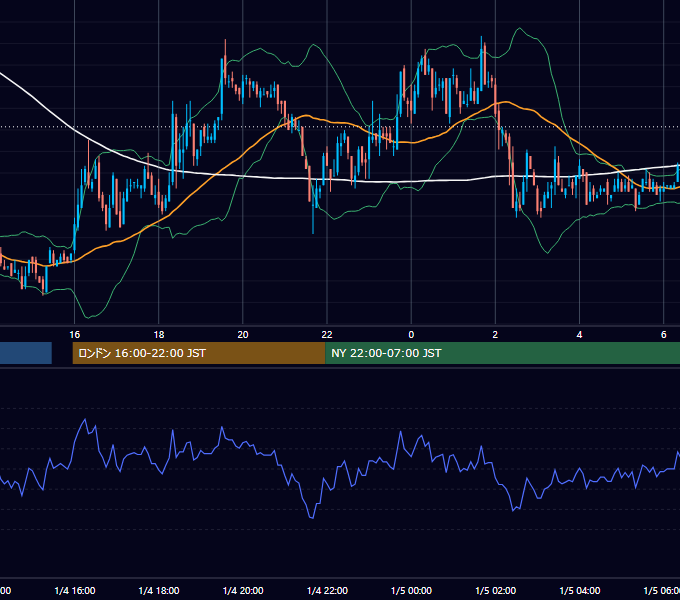
Task: Click the hour label 20 on chart axis
Action: 243,334
